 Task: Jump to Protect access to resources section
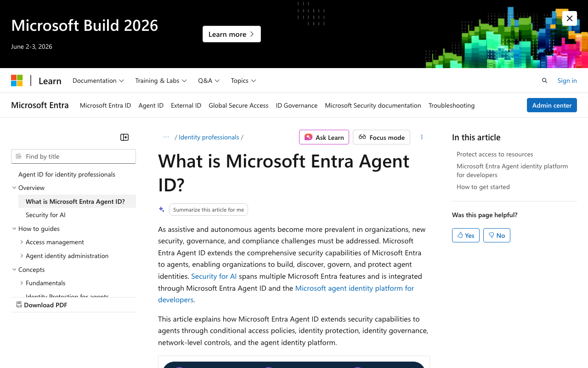495,154
